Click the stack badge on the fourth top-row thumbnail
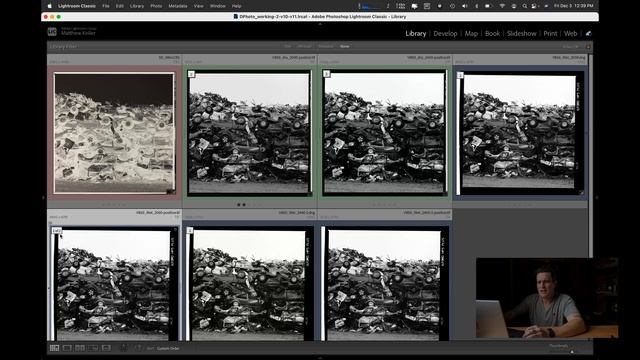 (460, 75)
